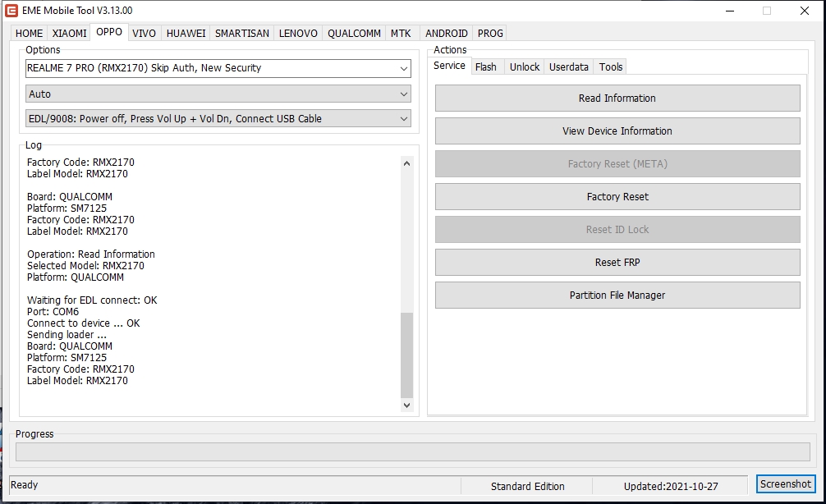Click the Ready status text

(25, 485)
